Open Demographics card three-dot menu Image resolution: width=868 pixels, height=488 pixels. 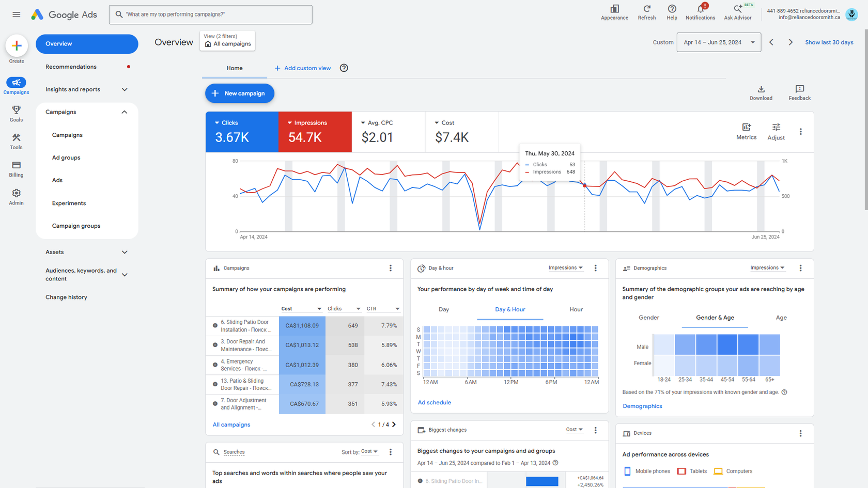pyautogui.click(x=801, y=268)
